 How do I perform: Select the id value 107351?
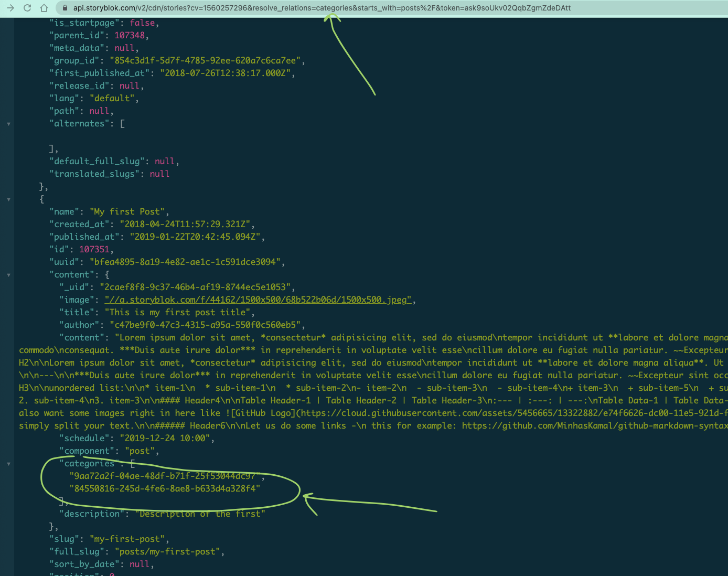coord(94,249)
